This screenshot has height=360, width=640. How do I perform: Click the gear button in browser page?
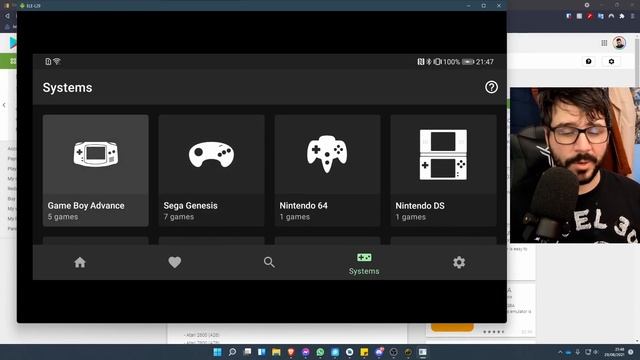tap(611, 61)
